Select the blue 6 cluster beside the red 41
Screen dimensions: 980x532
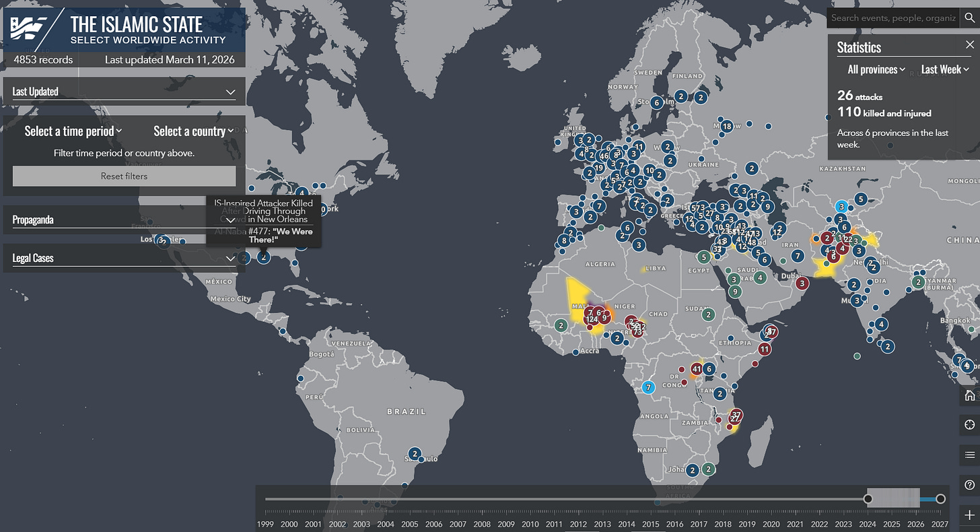coord(709,369)
